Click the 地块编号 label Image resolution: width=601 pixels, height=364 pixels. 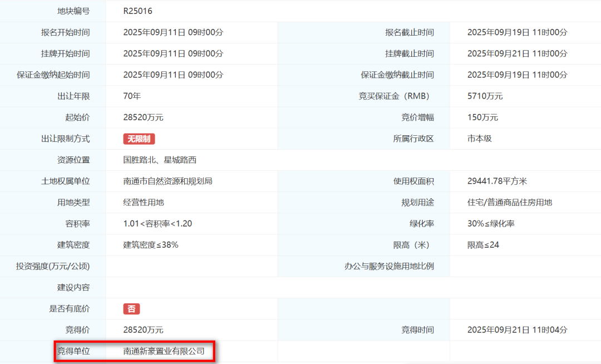tap(73, 11)
